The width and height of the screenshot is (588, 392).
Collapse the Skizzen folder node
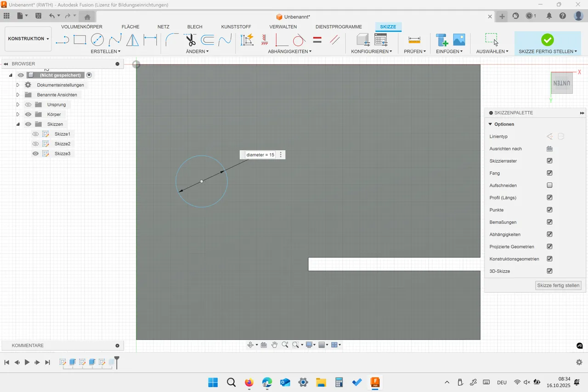point(18,124)
